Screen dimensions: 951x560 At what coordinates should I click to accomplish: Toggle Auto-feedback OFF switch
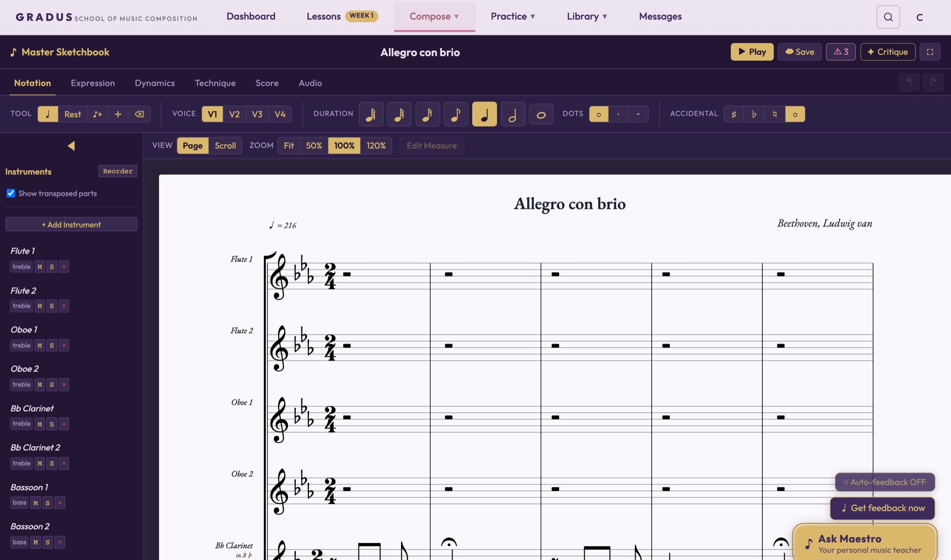pyautogui.click(x=885, y=482)
